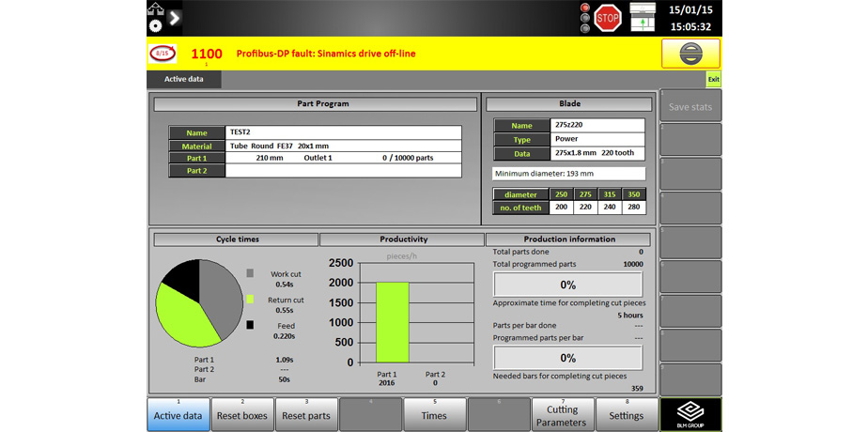This screenshot has width=868, height=432.
Task: Open Cutting Parameters
Action: pos(563,415)
